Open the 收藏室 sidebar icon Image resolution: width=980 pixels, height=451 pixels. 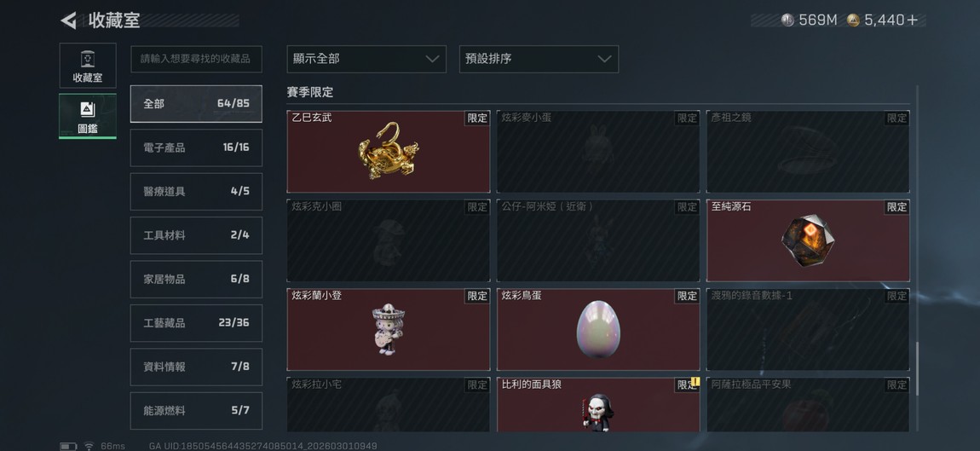pyautogui.click(x=88, y=66)
